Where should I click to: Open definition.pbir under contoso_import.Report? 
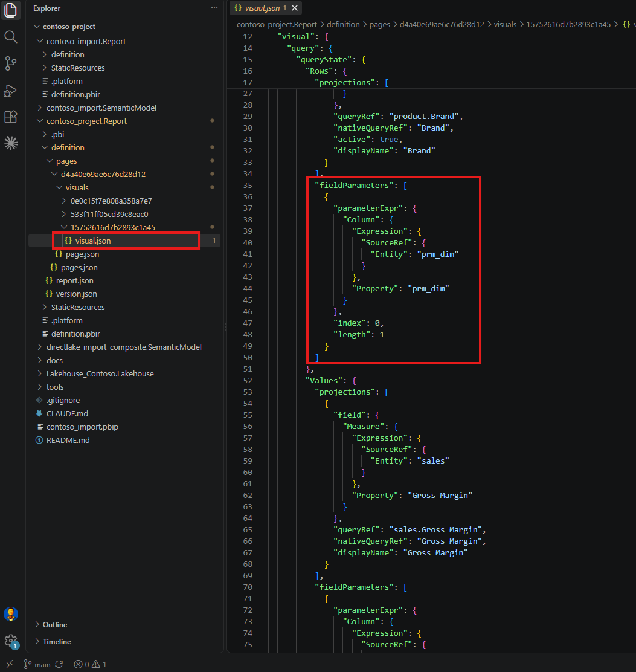click(75, 95)
